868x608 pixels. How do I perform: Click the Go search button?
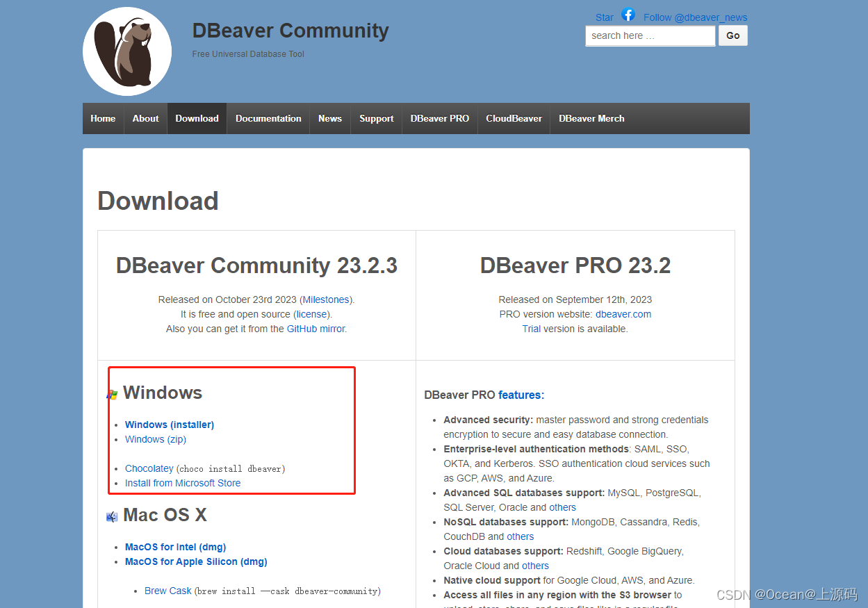(x=733, y=35)
